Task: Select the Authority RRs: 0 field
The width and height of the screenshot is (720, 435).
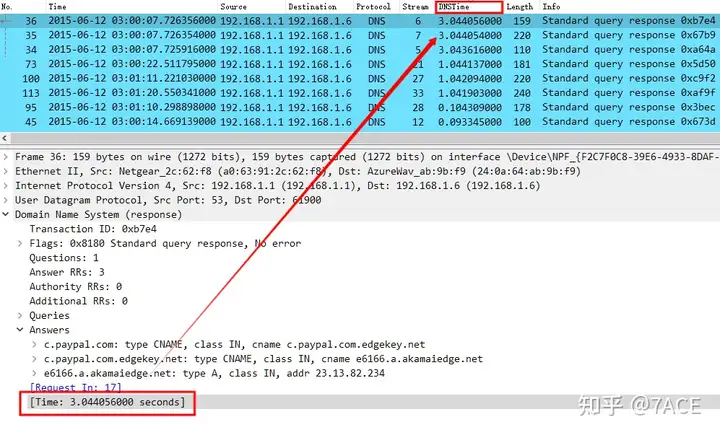Action: tap(75, 287)
